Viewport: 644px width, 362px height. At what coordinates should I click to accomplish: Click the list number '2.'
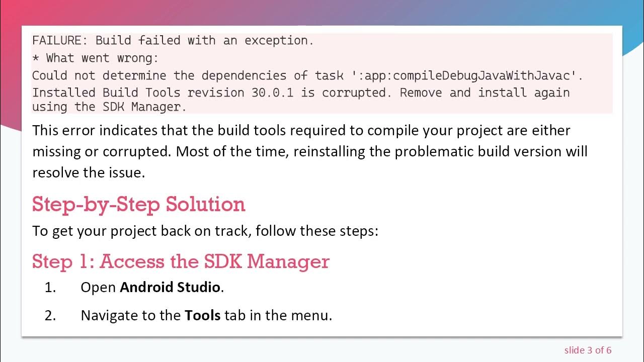pyautogui.click(x=50, y=316)
